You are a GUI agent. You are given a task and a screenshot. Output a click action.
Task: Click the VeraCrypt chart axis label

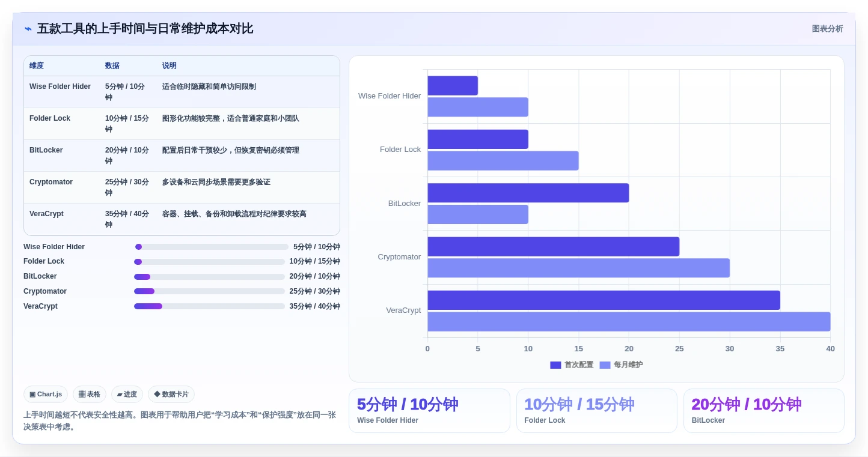click(x=403, y=310)
